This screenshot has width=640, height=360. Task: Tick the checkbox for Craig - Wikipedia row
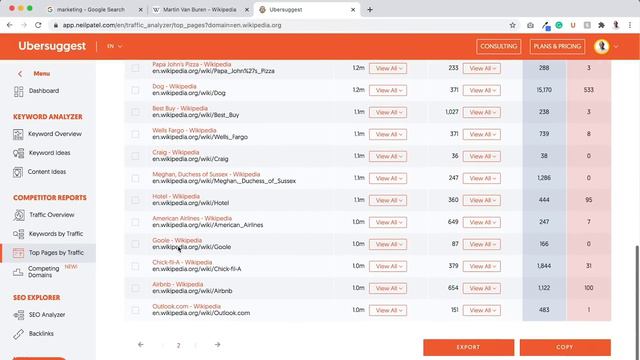tap(135, 156)
